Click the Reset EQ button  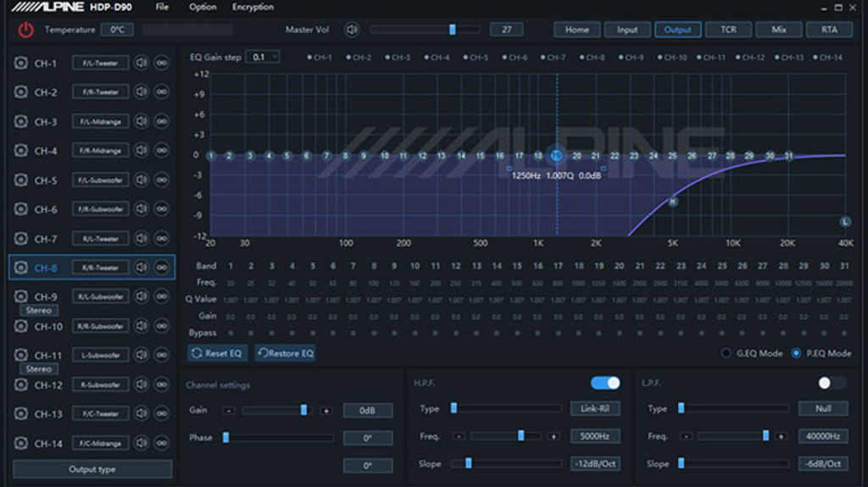click(x=217, y=353)
